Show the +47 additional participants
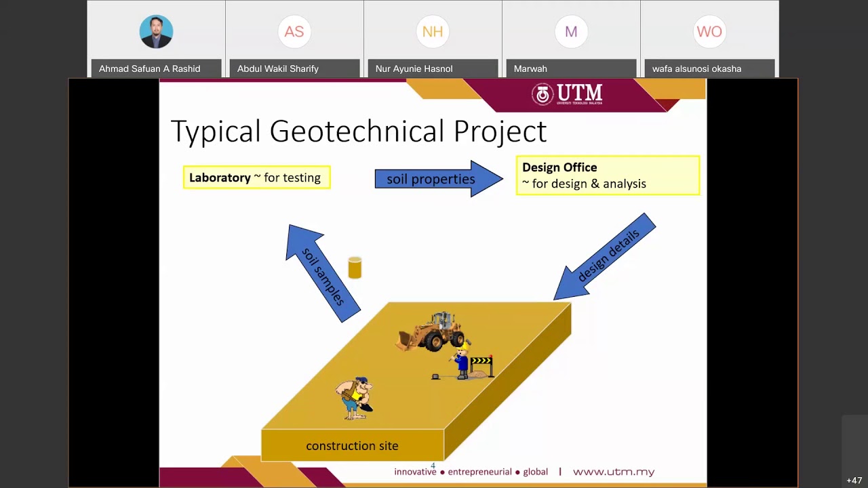868x488 pixels. 854,481
